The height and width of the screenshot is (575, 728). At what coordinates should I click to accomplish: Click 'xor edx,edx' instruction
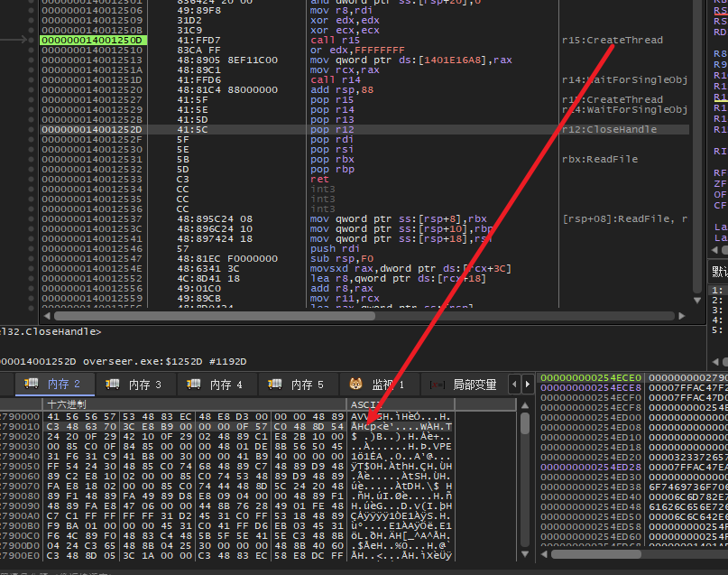tap(345, 21)
